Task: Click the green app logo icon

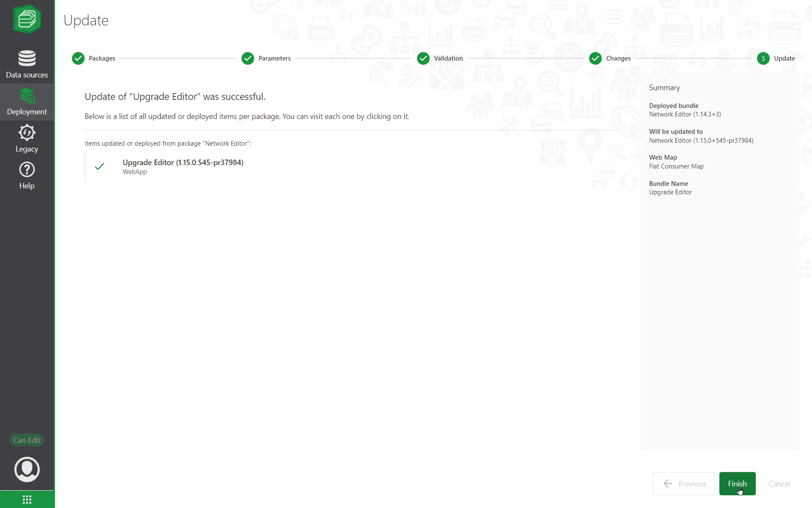Action: [x=27, y=19]
